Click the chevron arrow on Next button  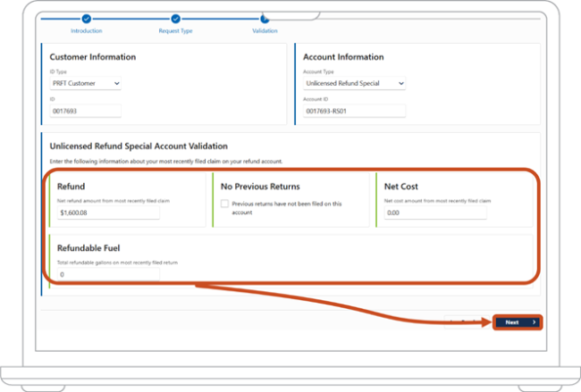[x=534, y=322]
